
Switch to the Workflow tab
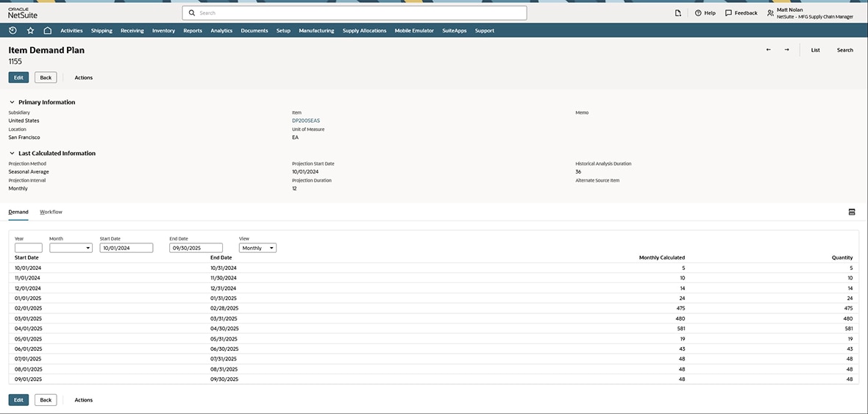51,212
